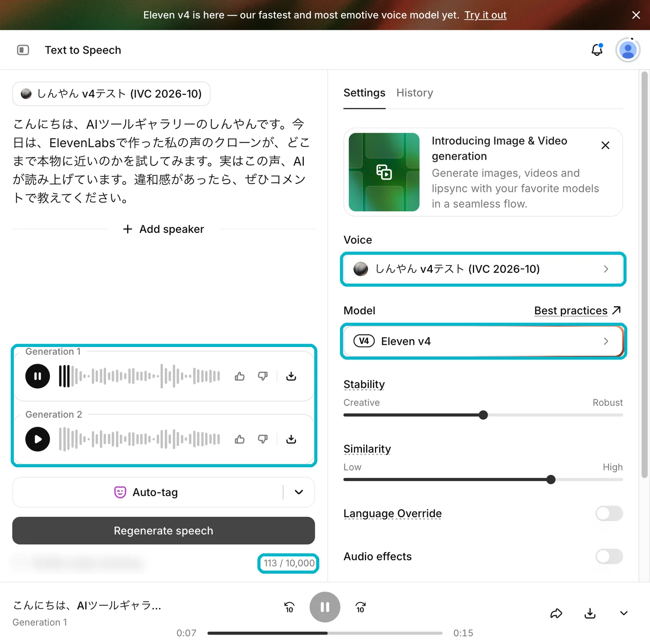The image size is (650, 644).
Task: Open the Best practices link
Action: pyautogui.click(x=578, y=310)
